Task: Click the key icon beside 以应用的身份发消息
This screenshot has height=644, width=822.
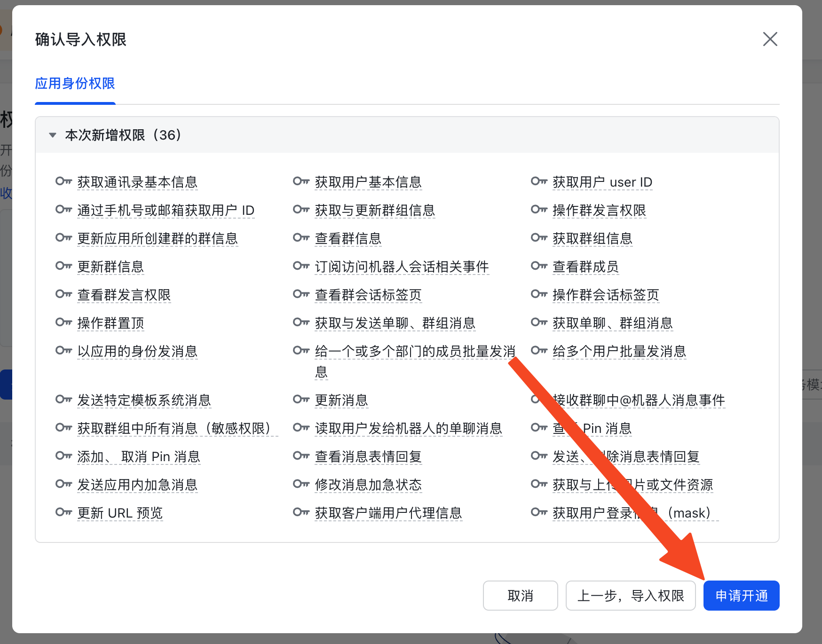Action: click(64, 351)
